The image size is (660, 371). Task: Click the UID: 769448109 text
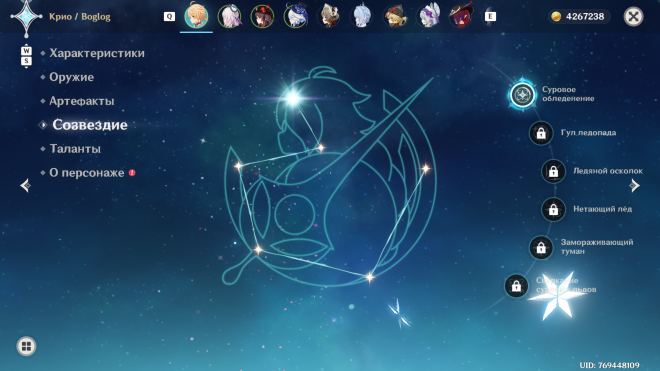coord(609,365)
